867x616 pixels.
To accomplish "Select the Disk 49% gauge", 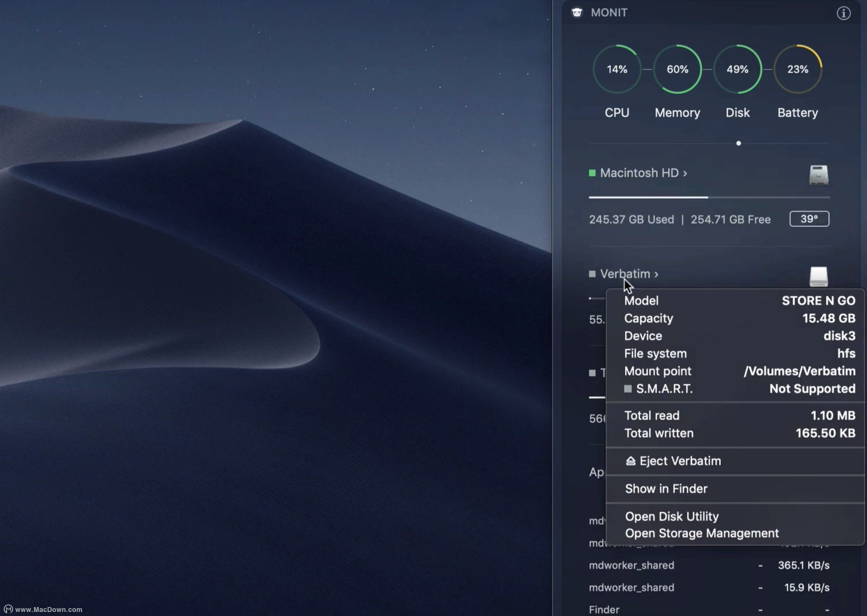I will 737,69.
